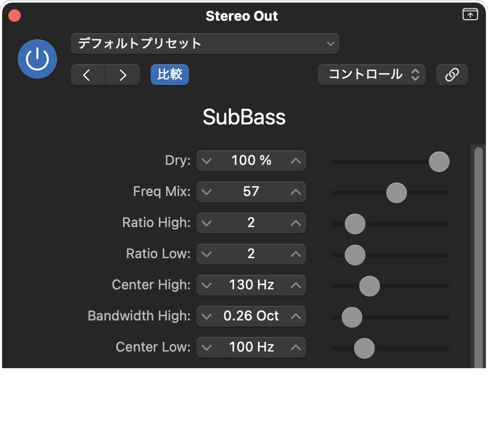Click the Dry: parameter label
The width and height of the screenshot is (488, 448).
pos(178,161)
